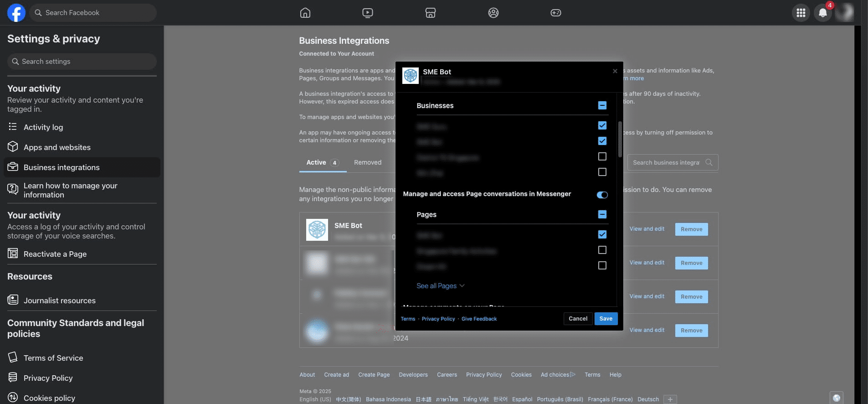Image resolution: width=868 pixels, height=404 pixels.
Task: Click the Journalist resources icon
Action: coord(13,300)
